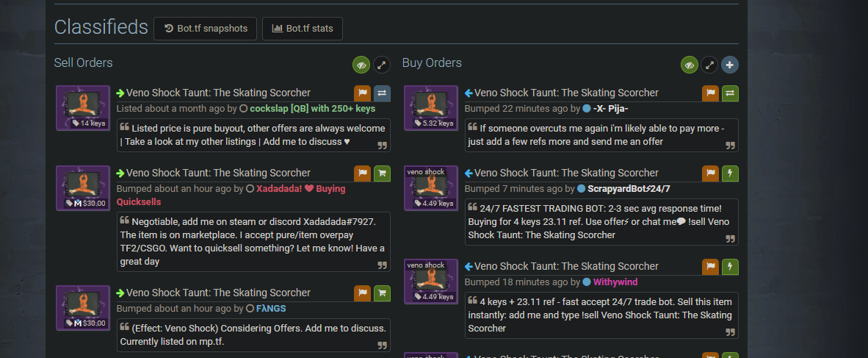
Task: Select the 5.32 keys item thumbnail
Action: pos(430,108)
